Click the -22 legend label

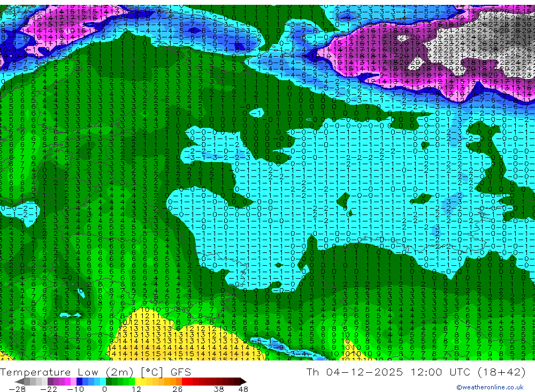coord(49,389)
